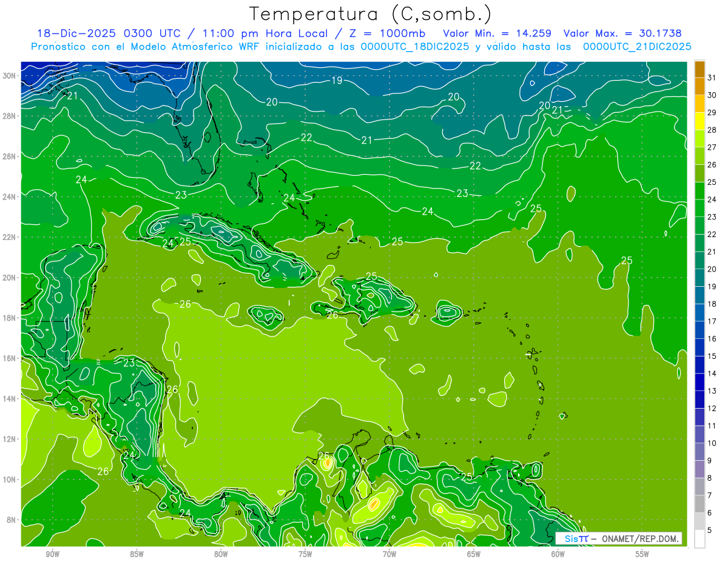Click the 65W longitude axis label
The image size is (728, 562).
pos(474,554)
